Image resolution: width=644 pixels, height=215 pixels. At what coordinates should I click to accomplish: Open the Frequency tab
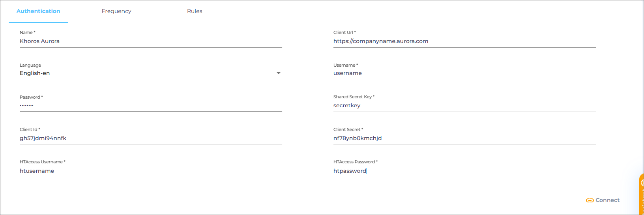(x=116, y=11)
